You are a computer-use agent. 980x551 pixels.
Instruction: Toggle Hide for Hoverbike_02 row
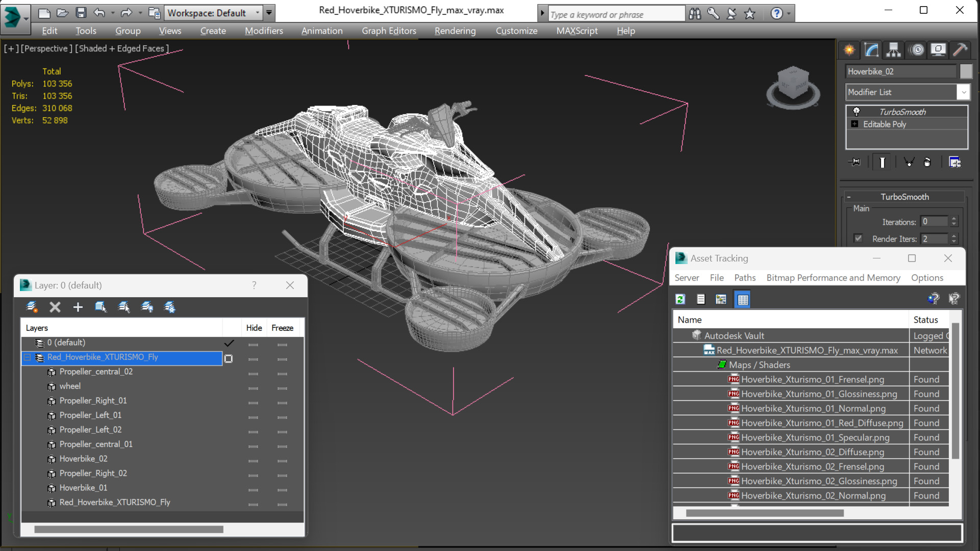click(x=253, y=461)
